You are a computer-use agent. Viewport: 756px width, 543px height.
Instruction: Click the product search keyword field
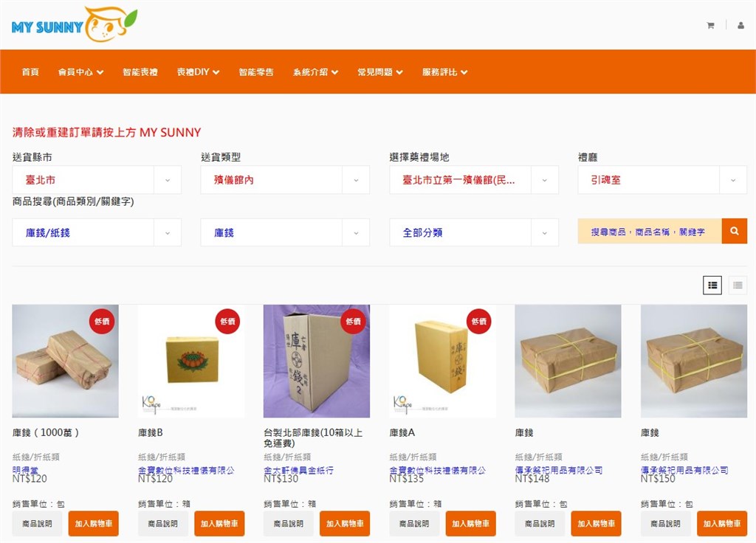650,231
